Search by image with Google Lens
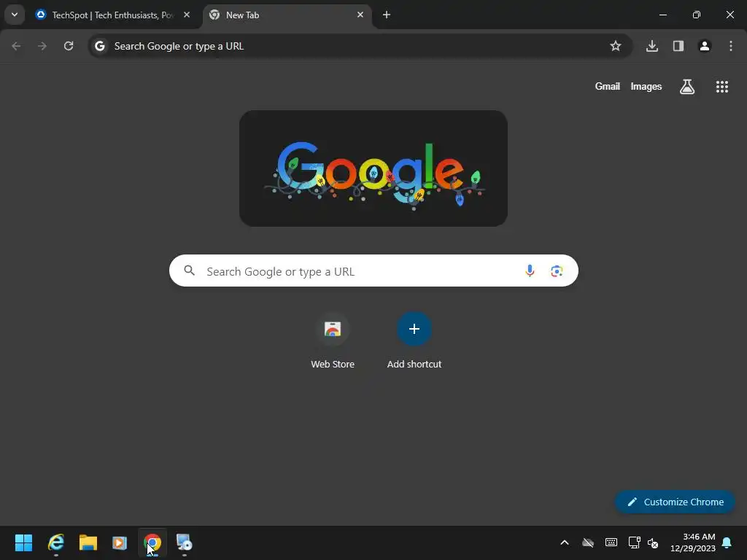This screenshot has width=747, height=560. tap(557, 271)
